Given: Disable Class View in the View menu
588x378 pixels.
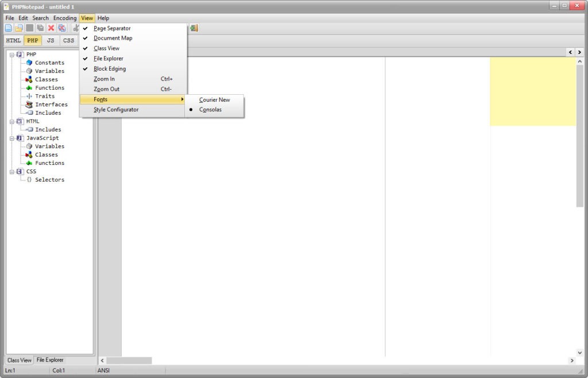Looking at the screenshot, I should pyautogui.click(x=133, y=48).
